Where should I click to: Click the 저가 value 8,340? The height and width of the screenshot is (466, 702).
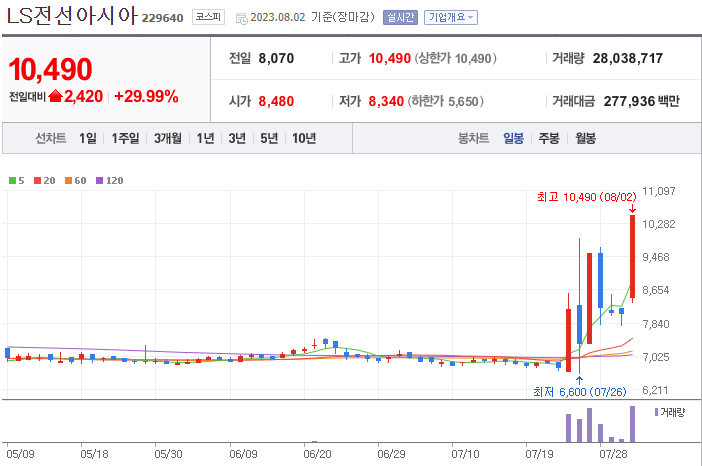386,101
